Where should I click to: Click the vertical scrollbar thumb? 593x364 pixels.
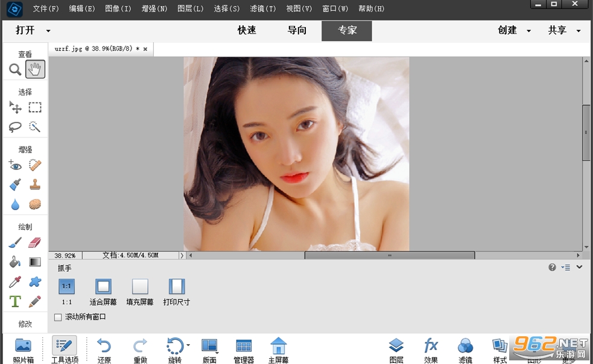coord(586,133)
